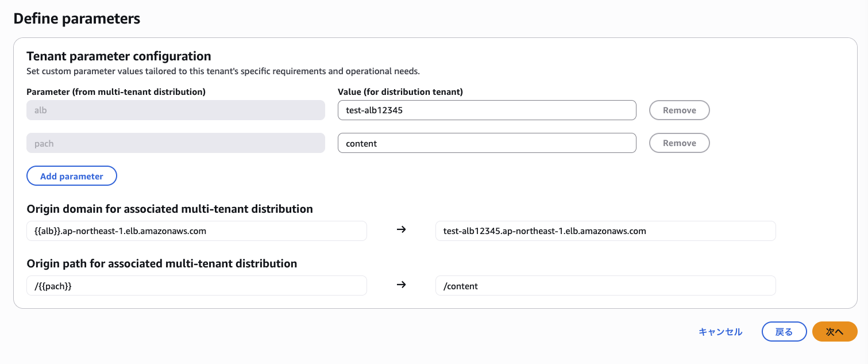The width and height of the screenshot is (868, 364).
Task: Click the resolved test-alb12345 origin domain field
Action: [605, 231]
